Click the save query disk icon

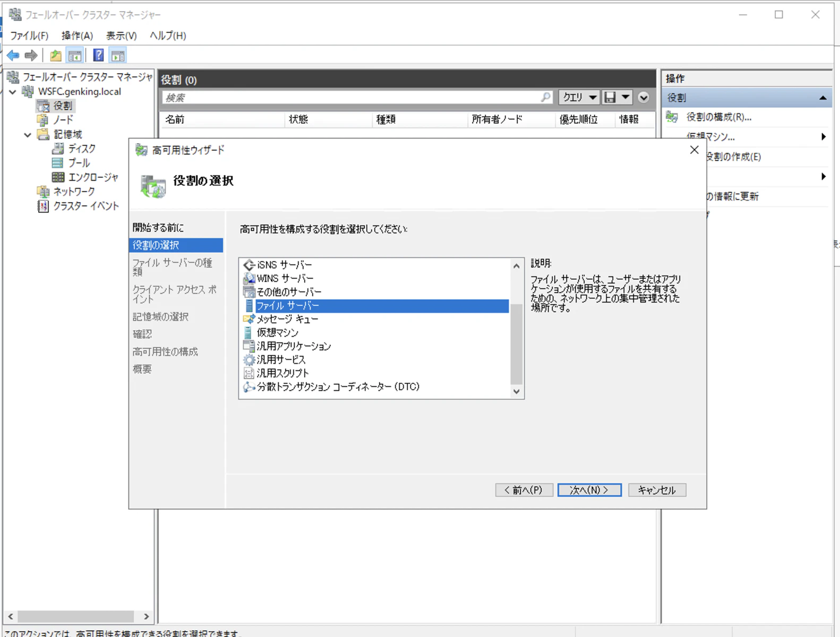(x=610, y=97)
